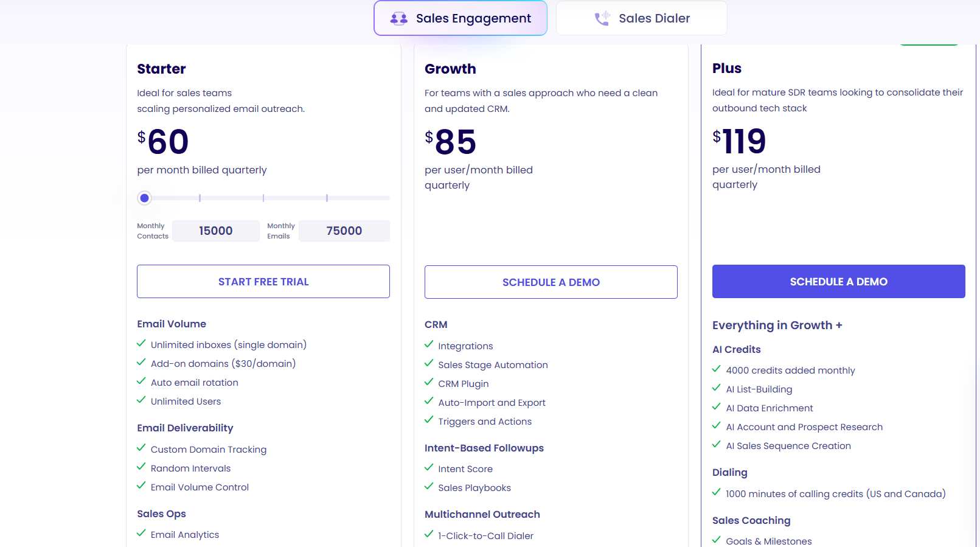Image resolution: width=980 pixels, height=547 pixels.
Task: Click the $85 Growth price
Action: 451,142
